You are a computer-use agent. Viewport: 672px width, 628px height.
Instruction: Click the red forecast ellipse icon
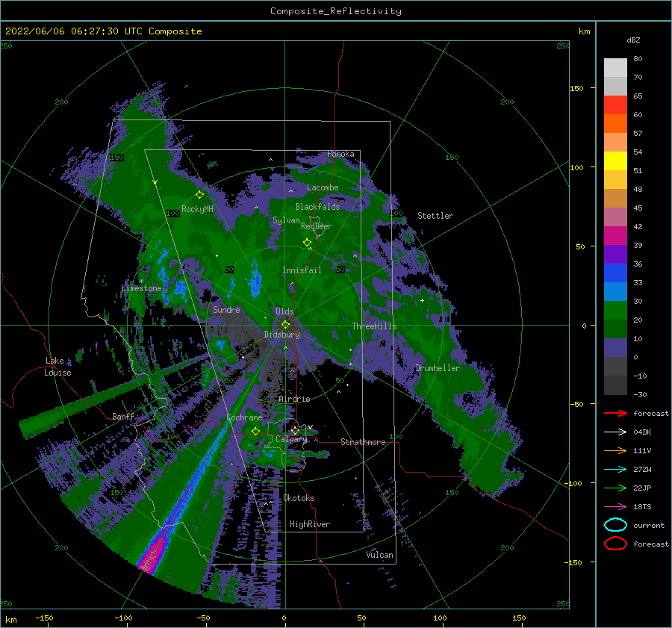point(615,544)
